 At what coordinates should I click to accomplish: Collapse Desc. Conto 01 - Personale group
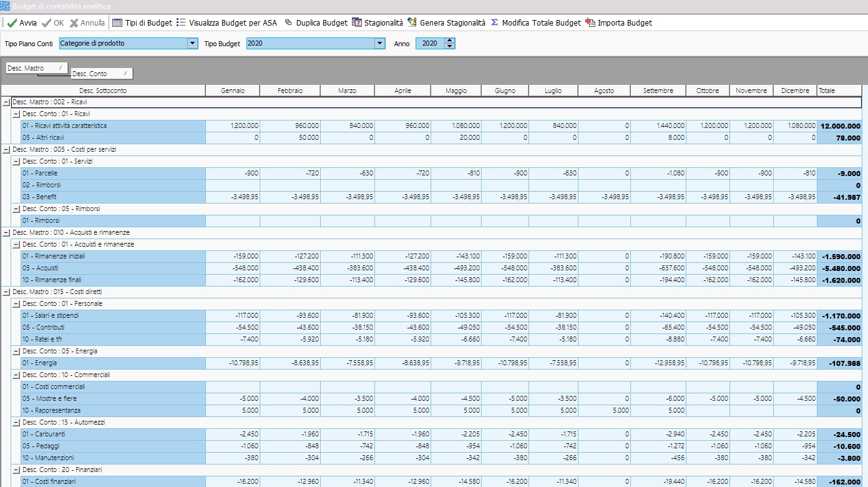tap(16, 303)
